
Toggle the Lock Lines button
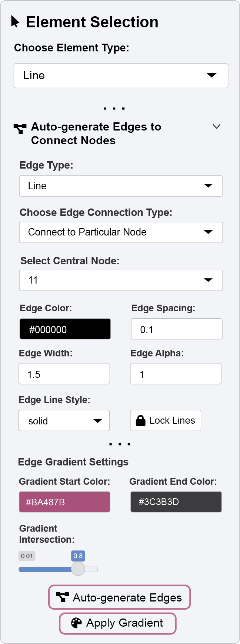tap(166, 420)
